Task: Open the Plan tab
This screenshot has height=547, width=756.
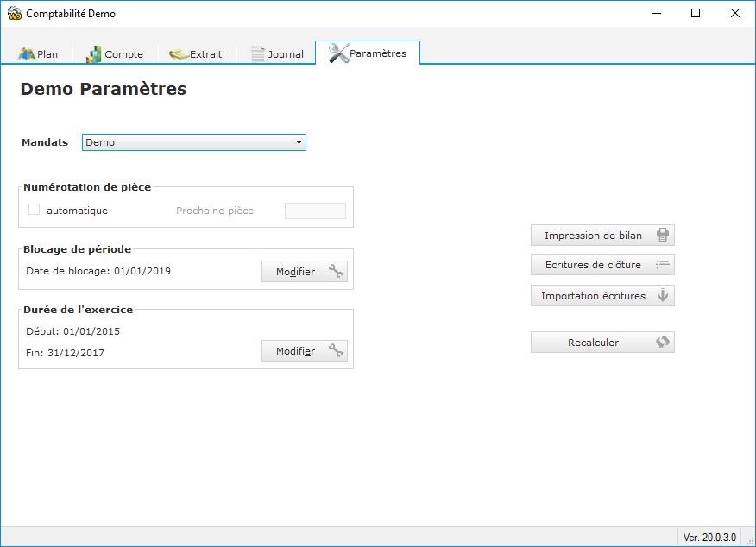Action: click(x=38, y=54)
